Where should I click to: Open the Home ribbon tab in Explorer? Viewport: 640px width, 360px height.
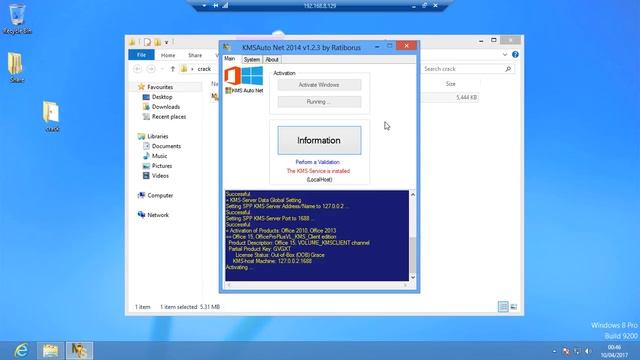click(x=168, y=55)
